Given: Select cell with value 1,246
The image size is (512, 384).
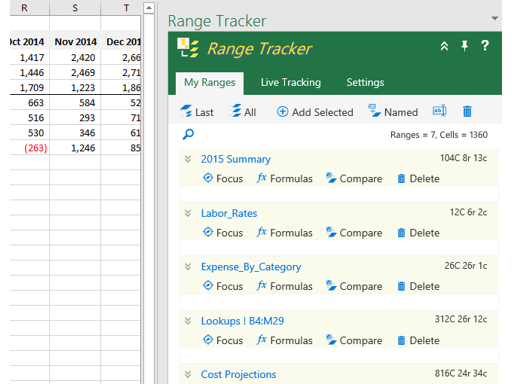Looking at the screenshot, I should point(75,148).
